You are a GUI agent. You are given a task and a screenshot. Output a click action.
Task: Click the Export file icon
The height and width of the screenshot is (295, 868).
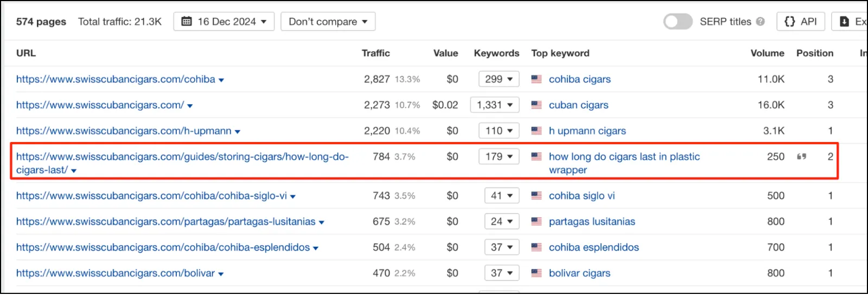tap(844, 22)
